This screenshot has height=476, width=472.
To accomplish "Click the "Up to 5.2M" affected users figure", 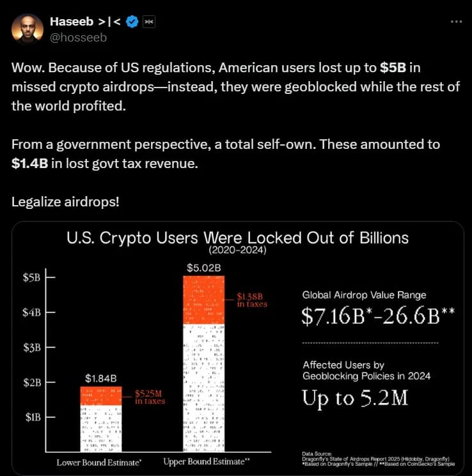I will [354, 399].
